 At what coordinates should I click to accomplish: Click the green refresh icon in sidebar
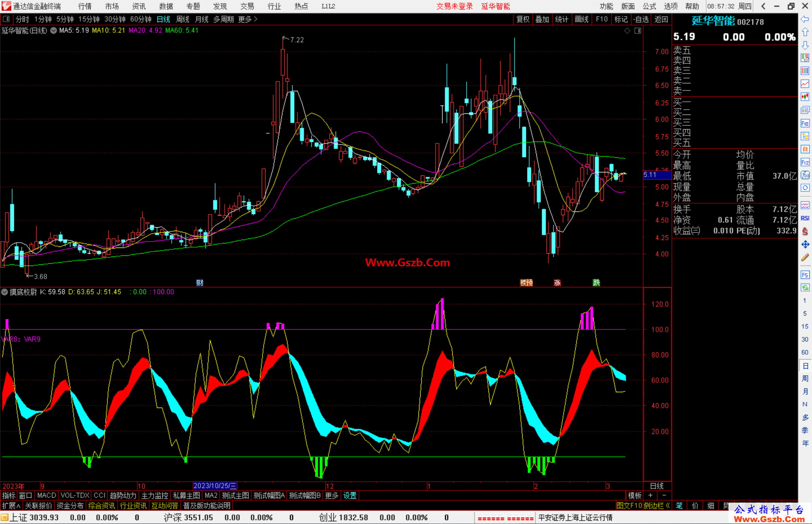click(805, 288)
